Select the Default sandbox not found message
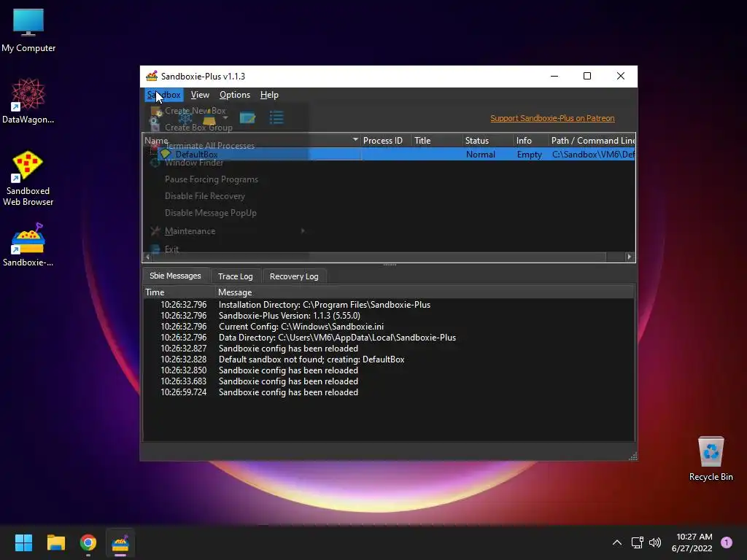The height and width of the screenshot is (560, 747). [x=311, y=359]
